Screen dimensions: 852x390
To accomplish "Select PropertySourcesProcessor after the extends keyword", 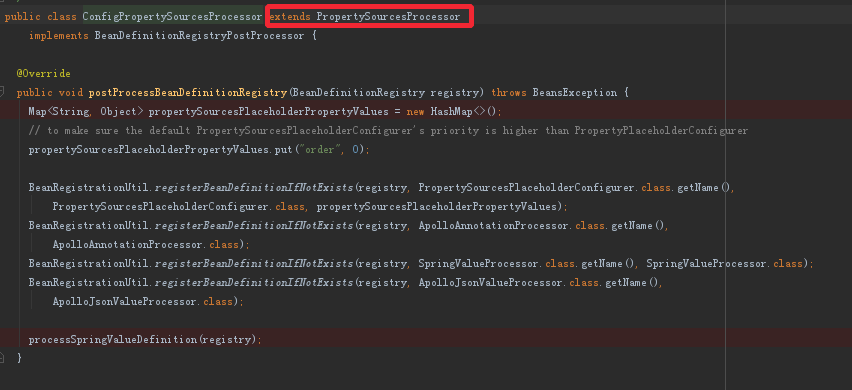I will (x=388, y=17).
